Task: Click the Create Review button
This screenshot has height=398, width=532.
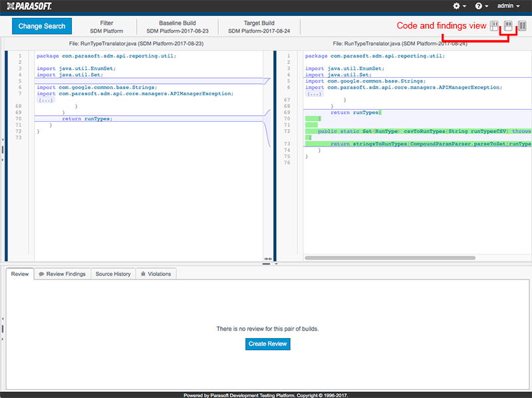Action: click(268, 343)
